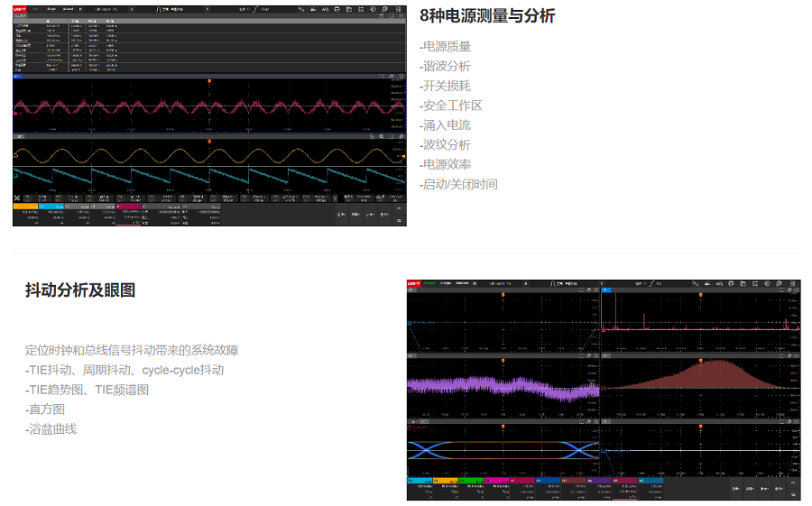Click the "-谐波分析" list item
Image resolution: width=812 pixels, height=506 pixels.
(x=445, y=66)
